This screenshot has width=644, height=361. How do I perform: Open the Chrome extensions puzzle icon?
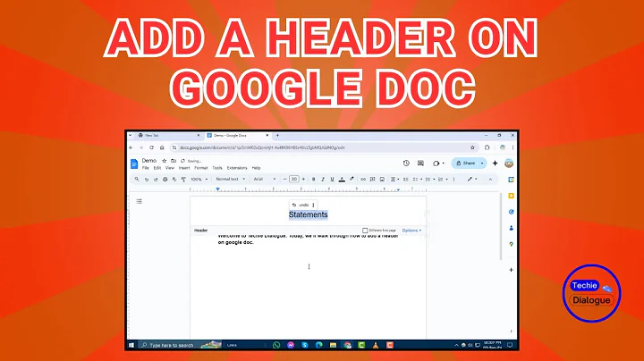point(487,147)
